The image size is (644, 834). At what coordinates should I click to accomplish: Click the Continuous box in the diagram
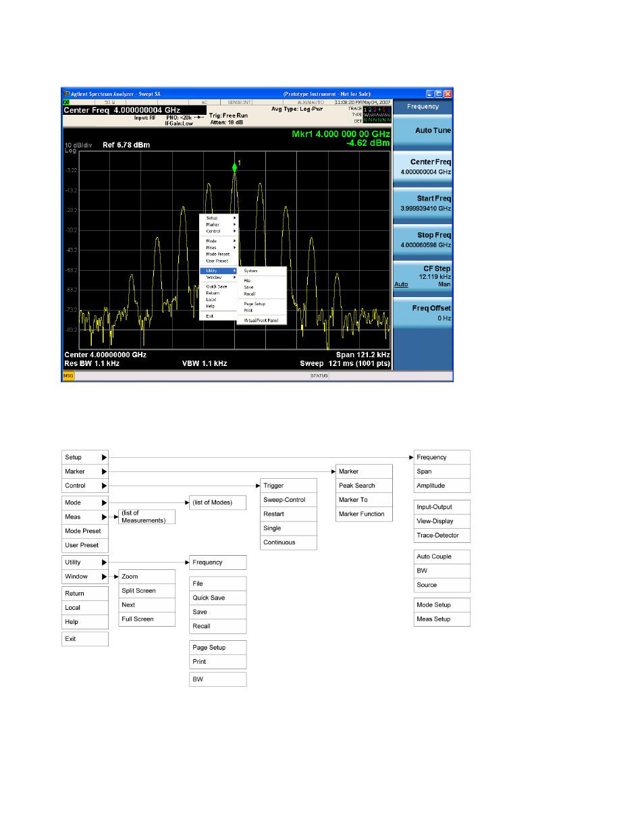point(289,542)
